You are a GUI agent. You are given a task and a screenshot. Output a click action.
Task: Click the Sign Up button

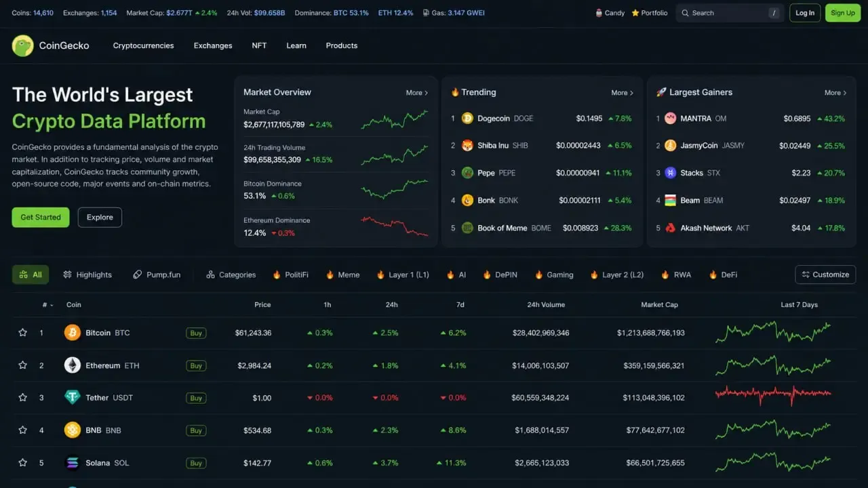[x=843, y=13]
